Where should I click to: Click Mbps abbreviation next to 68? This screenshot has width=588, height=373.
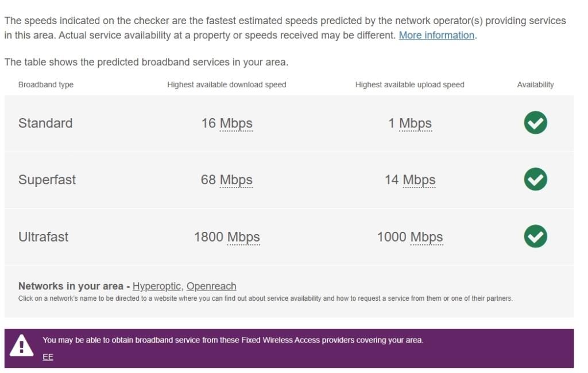coord(236,180)
